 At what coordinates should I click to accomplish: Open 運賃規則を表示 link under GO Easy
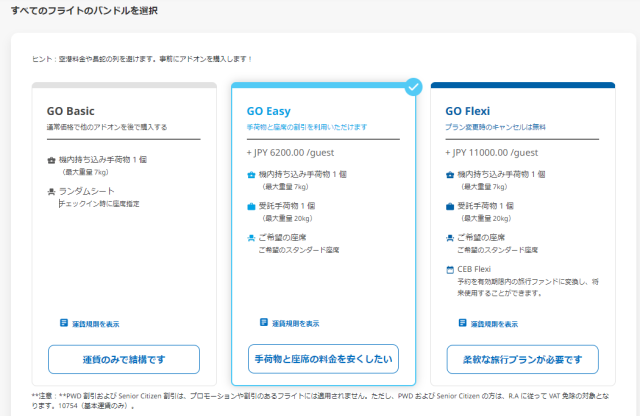point(295,323)
